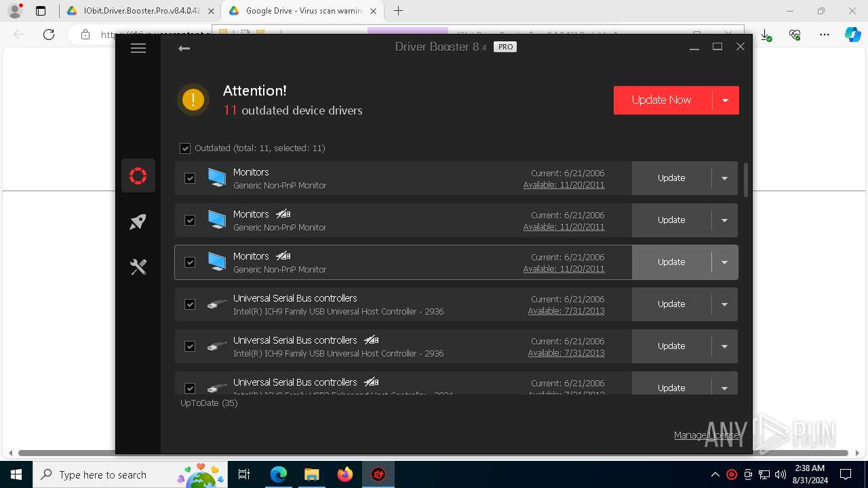Image resolution: width=868 pixels, height=488 pixels.
Task: Open Copilot in Edge toolbar
Action: 853,35
